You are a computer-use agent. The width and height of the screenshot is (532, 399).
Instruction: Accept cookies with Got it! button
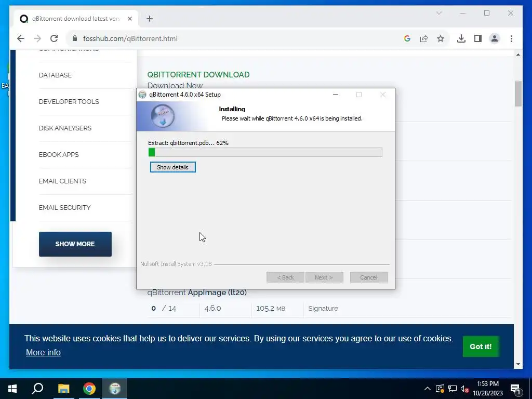(x=481, y=347)
